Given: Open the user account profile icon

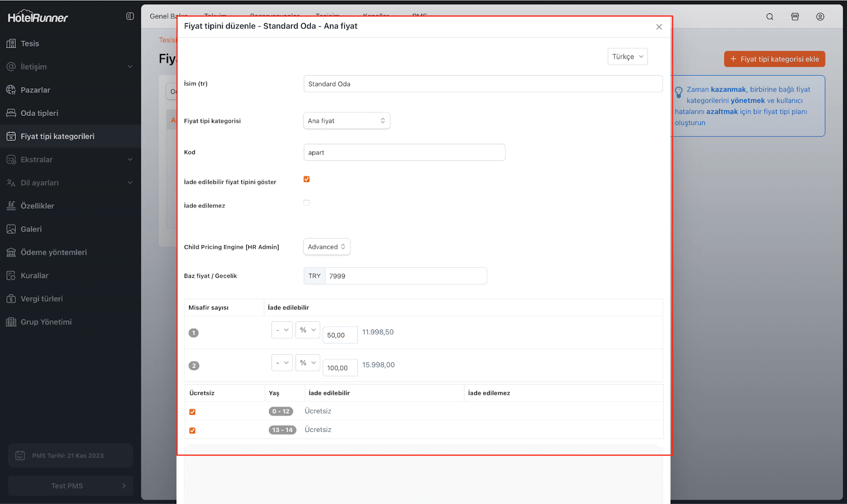Looking at the screenshot, I should [820, 17].
